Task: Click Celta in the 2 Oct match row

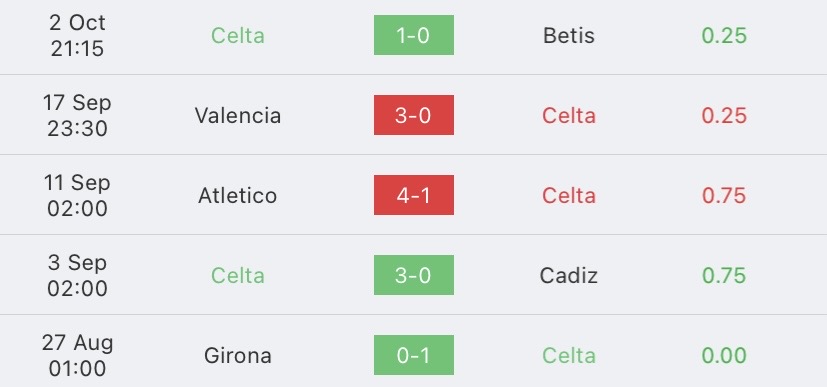Action: (x=237, y=35)
